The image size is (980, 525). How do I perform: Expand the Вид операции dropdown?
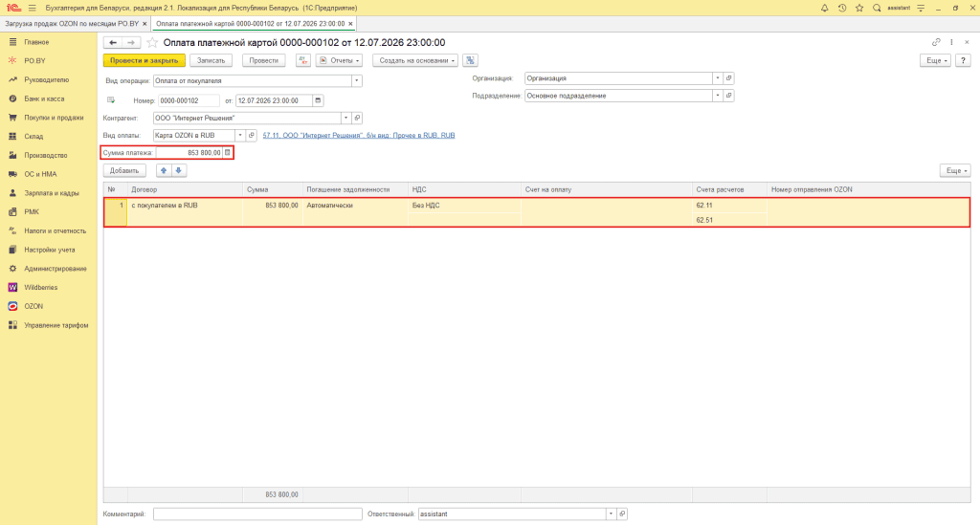pos(356,80)
